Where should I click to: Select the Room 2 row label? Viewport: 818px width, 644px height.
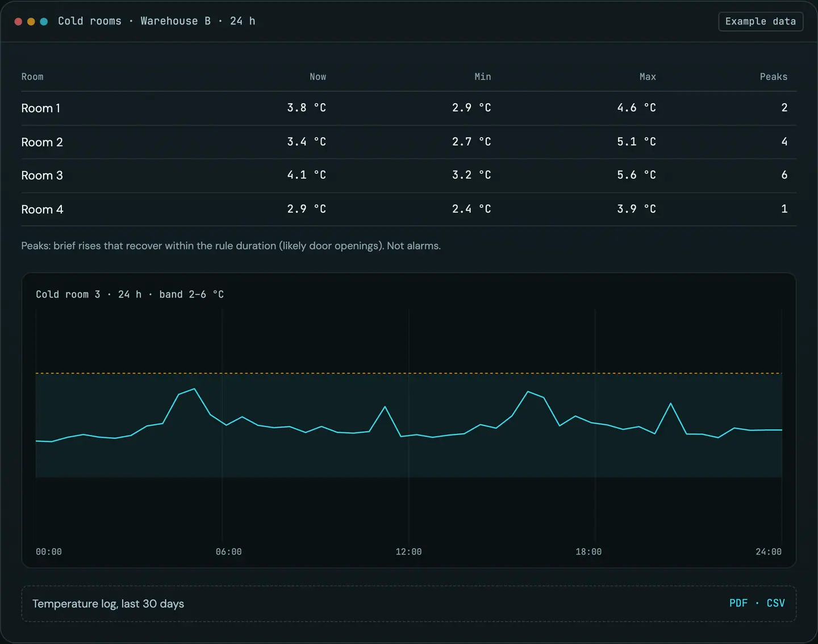[x=42, y=142]
